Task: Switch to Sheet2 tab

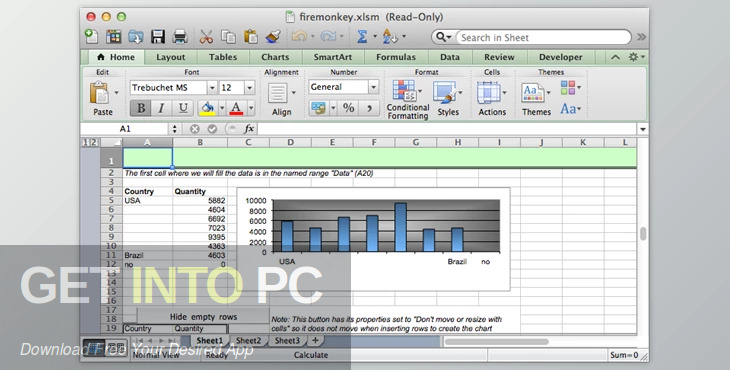Action: (248, 341)
